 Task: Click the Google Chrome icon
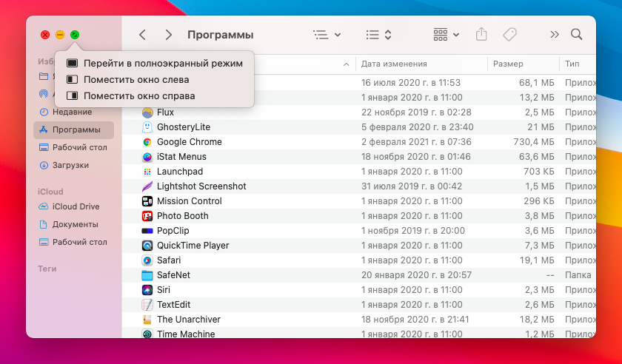click(x=147, y=142)
